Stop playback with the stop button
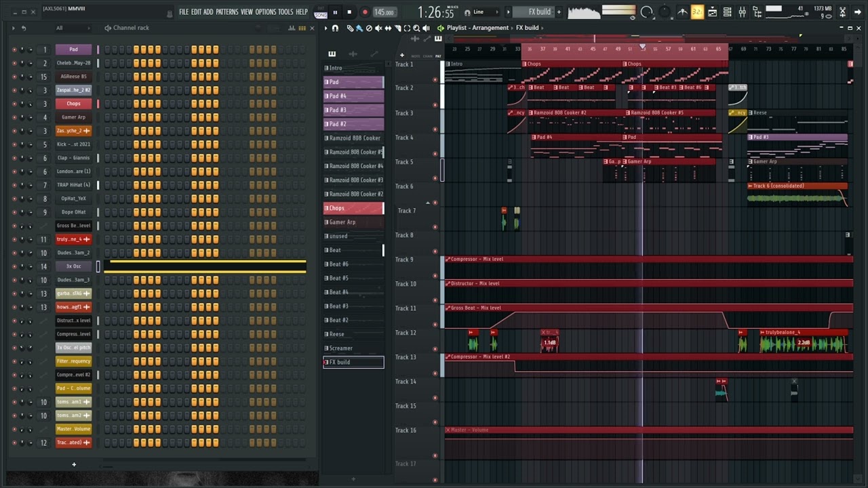This screenshot has width=868, height=488. pyautogui.click(x=349, y=12)
